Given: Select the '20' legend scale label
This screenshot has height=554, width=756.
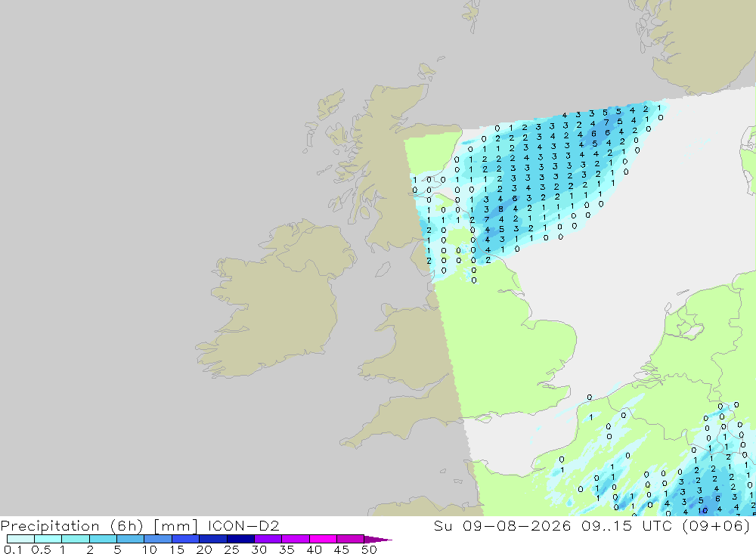Looking at the screenshot, I should coord(204,549).
